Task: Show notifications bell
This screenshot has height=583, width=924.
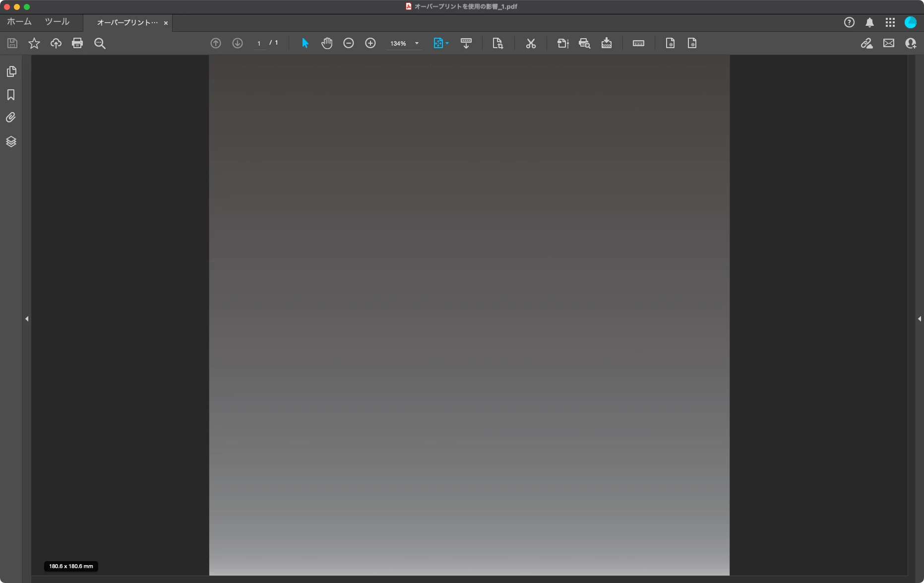Action: pyautogui.click(x=869, y=22)
